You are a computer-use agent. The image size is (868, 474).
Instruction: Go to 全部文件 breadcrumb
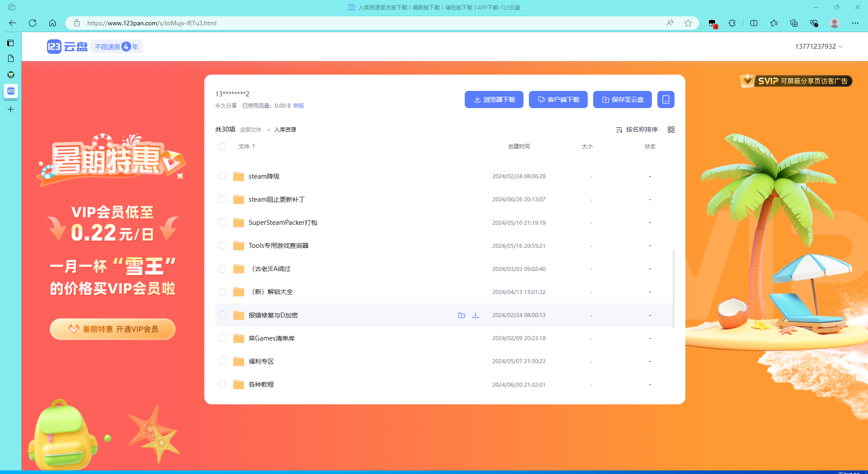point(250,130)
